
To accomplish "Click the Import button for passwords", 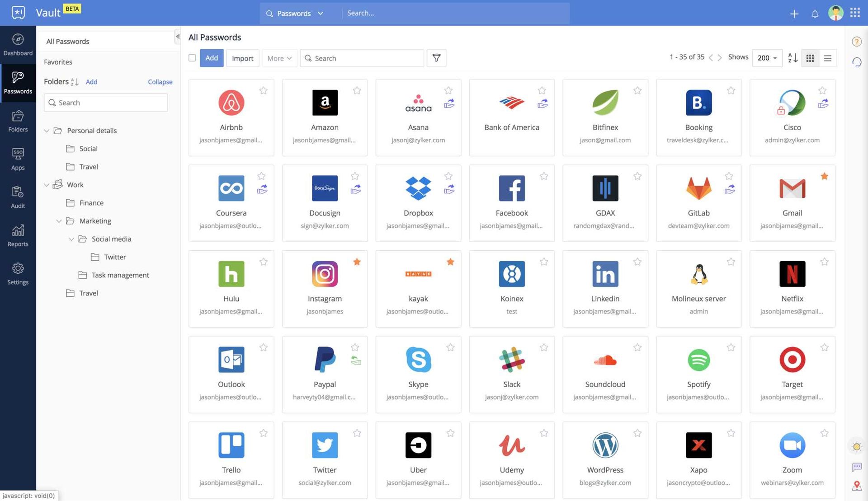I will pyautogui.click(x=242, y=58).
